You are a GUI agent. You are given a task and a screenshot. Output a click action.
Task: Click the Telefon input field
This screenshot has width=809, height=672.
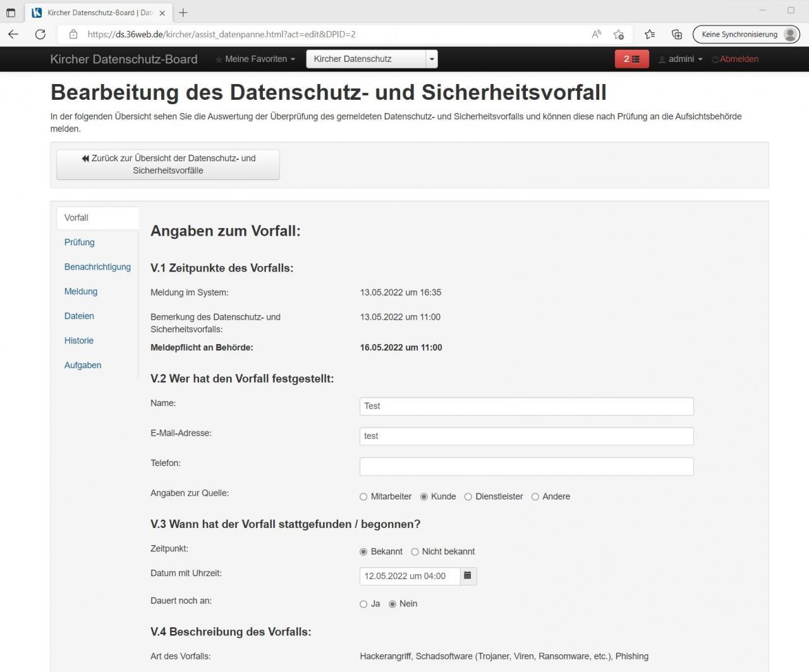[526, 467]
